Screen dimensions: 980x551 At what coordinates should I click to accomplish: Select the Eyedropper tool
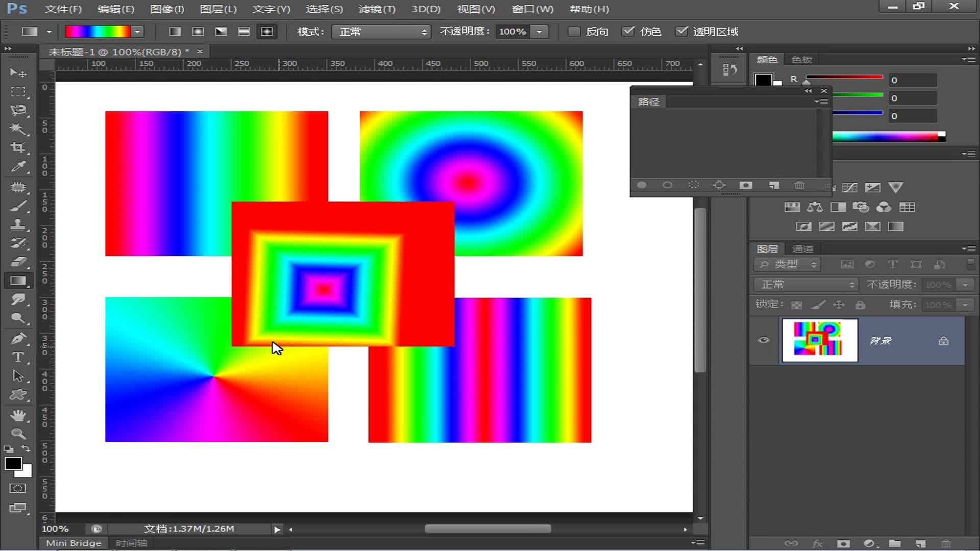(x=18, y=167)
